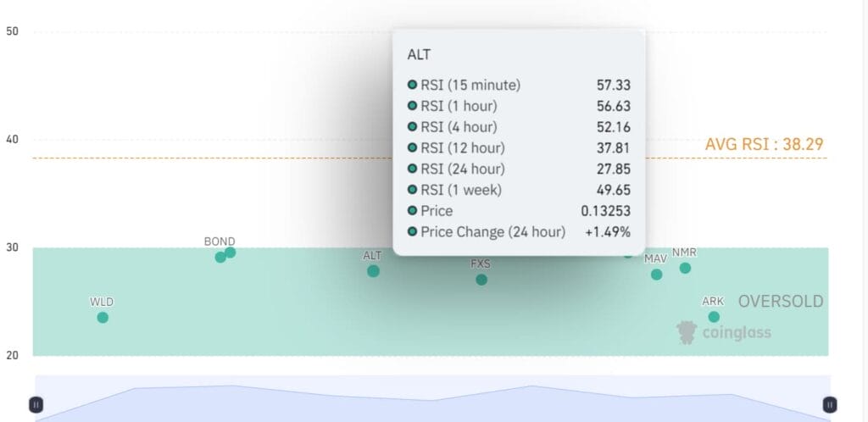
Task: Click the right range slider handle
Action: click(830, 404)
